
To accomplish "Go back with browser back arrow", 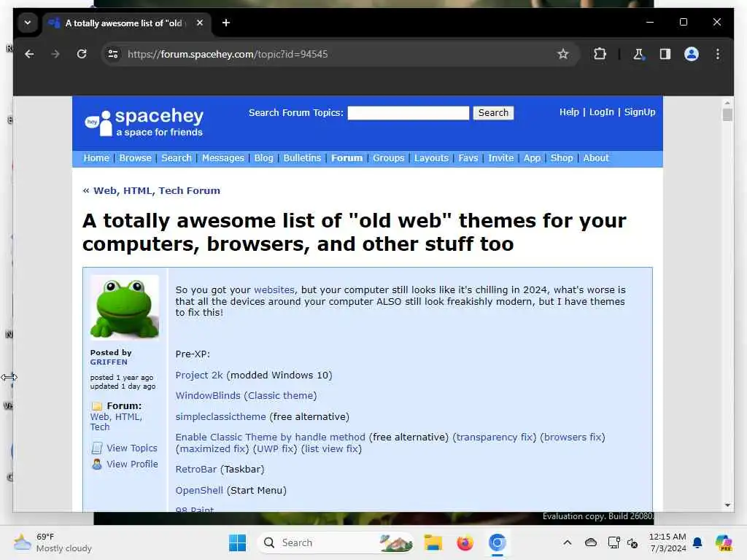I will pos(29,54).
